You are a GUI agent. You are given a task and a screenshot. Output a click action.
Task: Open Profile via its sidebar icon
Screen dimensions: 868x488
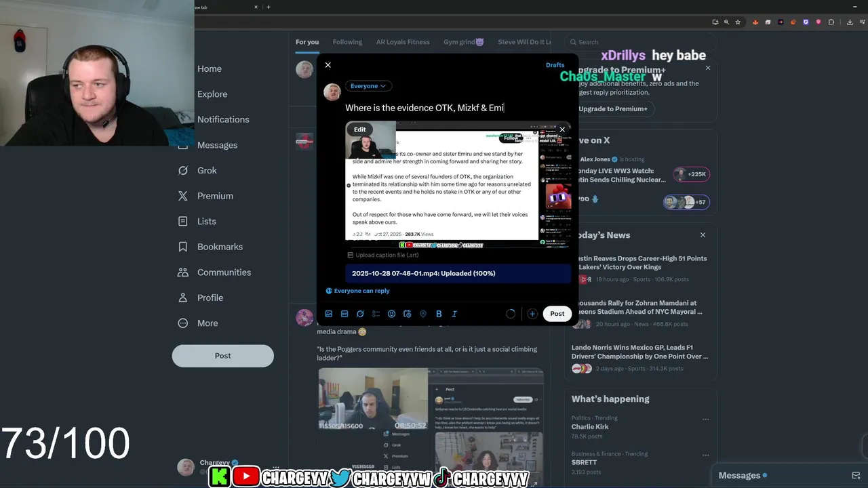[182, 298]
